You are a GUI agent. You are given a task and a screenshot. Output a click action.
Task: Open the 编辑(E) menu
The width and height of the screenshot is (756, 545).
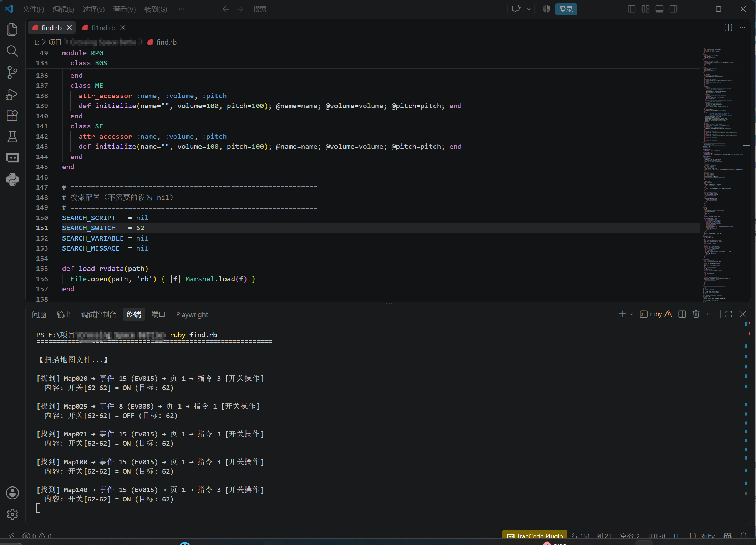click(x=64, y=9)
